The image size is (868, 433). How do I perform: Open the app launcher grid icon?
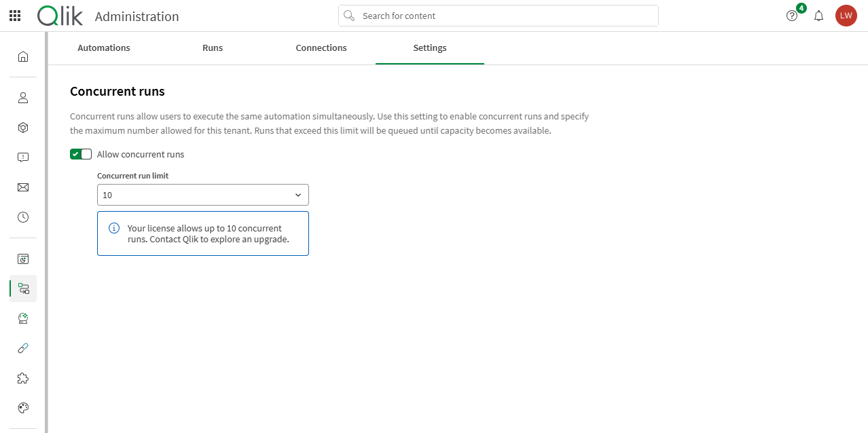click(14, 15)
